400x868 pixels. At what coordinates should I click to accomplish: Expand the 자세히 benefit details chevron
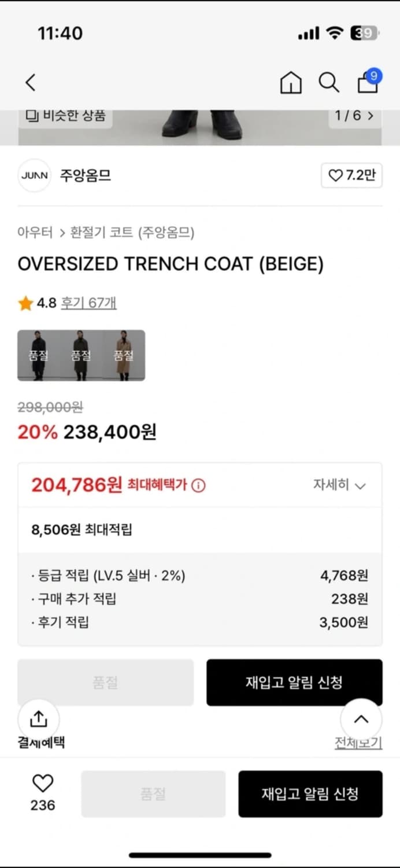click(340, 485)
